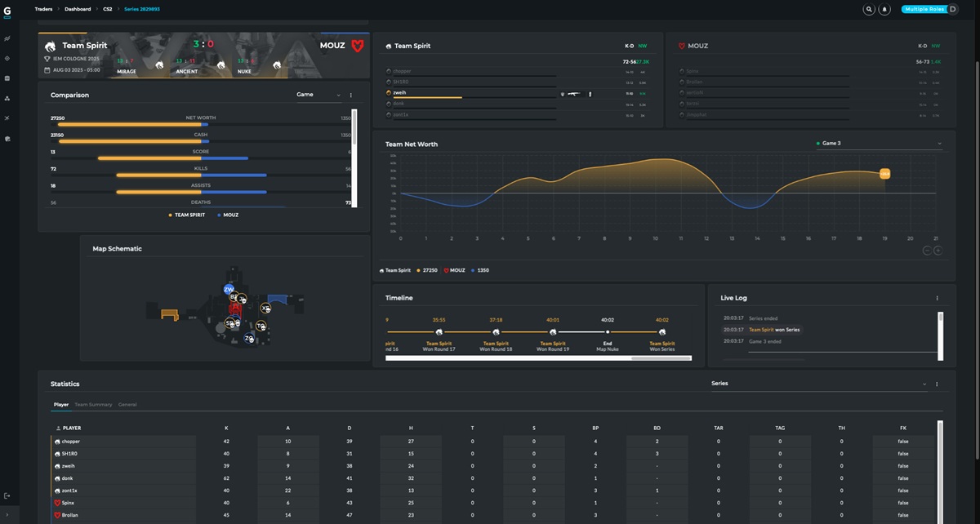Click Won Series timeline marker
This screenshot has height=524, width=980.
(x=662, y=332)
